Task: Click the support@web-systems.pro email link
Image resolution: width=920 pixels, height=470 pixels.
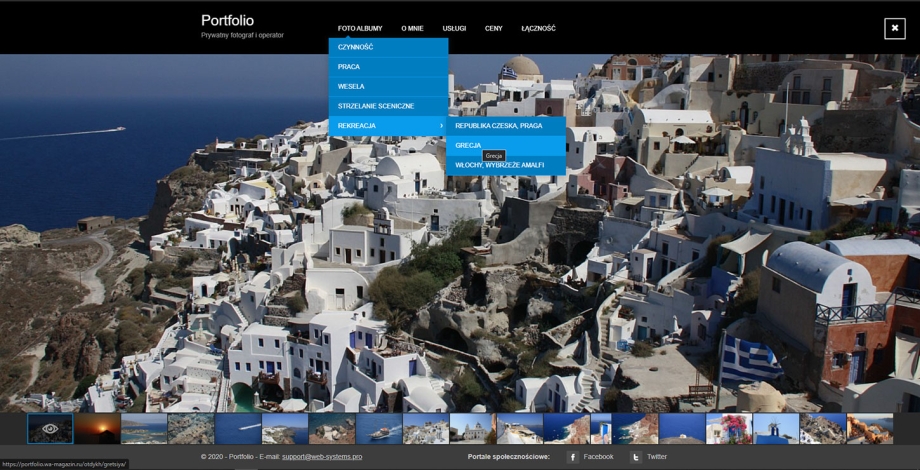Action: coord(322,457)
